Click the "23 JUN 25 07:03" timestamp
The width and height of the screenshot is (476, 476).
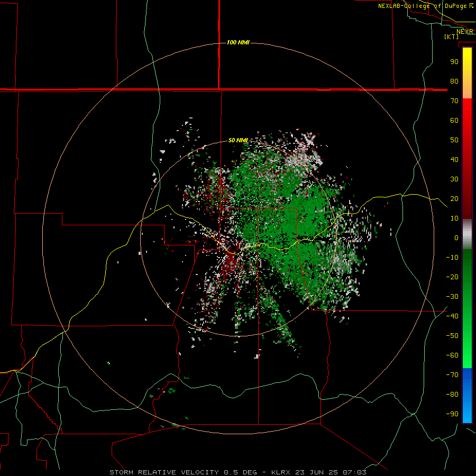[x=331, y=472]
